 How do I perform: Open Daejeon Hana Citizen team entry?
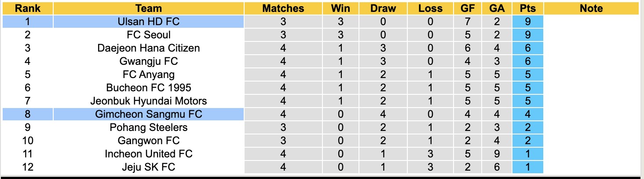click(x=149, y=48)
